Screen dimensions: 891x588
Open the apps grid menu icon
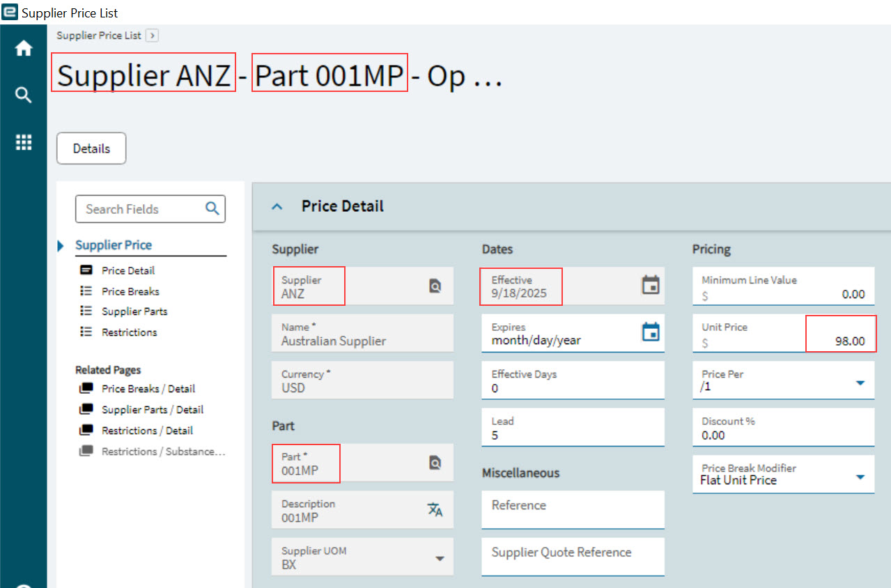pos(24,143)
